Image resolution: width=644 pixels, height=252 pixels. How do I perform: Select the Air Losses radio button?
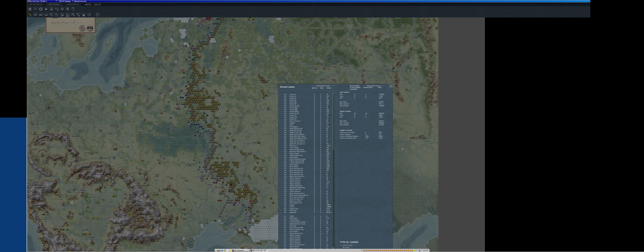(341, 248)
